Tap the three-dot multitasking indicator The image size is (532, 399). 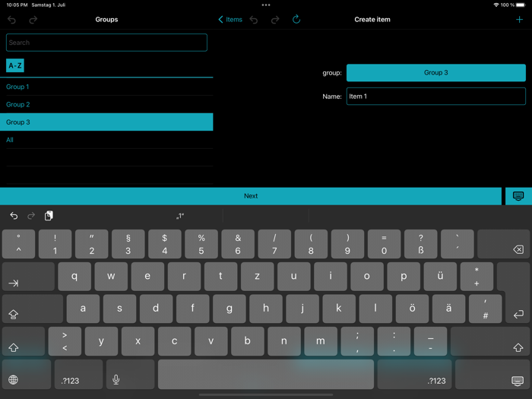pos(266,5)
